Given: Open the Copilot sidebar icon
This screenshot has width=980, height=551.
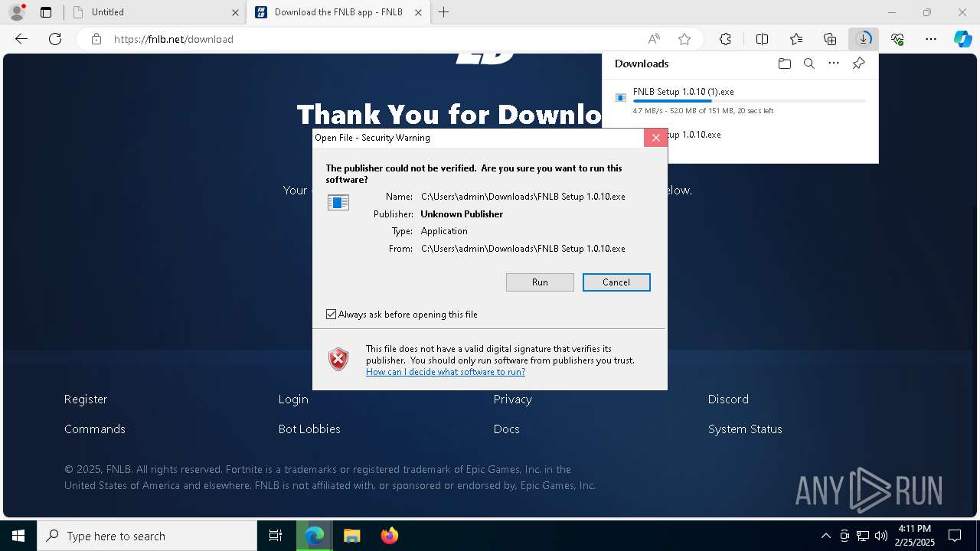Looking at the screenshot, I should tap(962, 39).
